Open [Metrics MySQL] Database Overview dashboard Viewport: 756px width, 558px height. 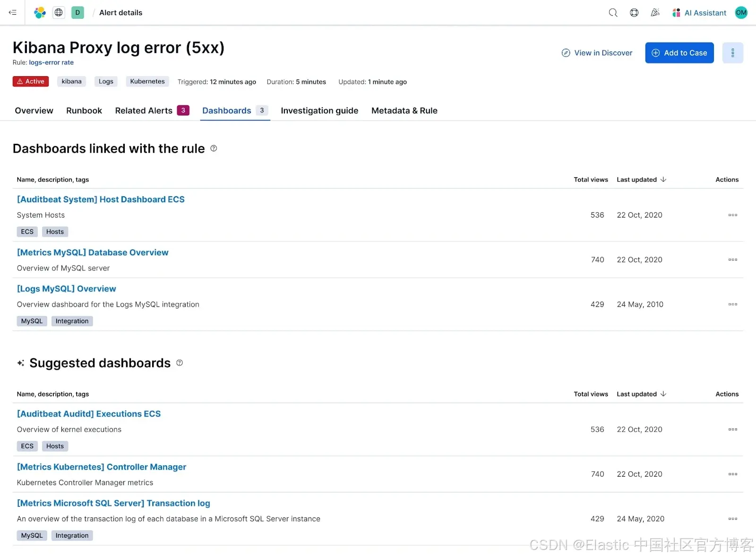(x=93, y=253)
